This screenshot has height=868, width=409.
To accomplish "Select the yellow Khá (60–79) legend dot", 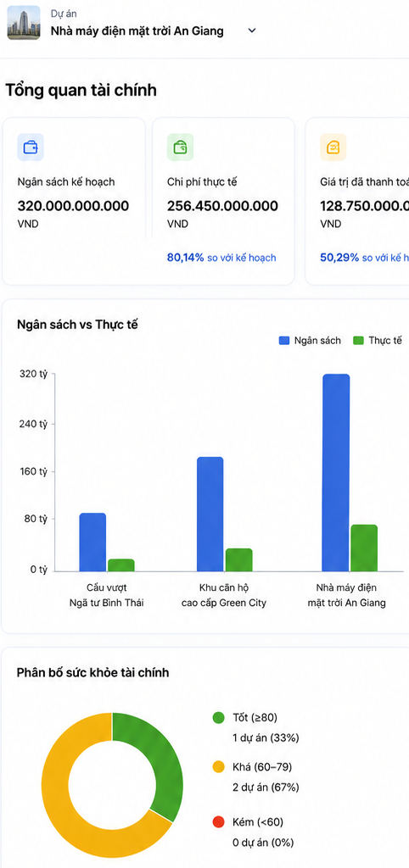I will pyautogui.click(x=219, y=766).
